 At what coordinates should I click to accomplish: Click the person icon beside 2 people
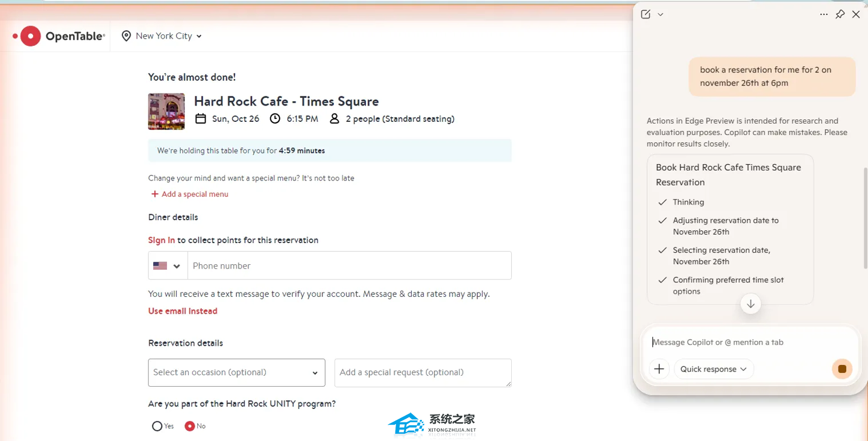pos(335,119)
